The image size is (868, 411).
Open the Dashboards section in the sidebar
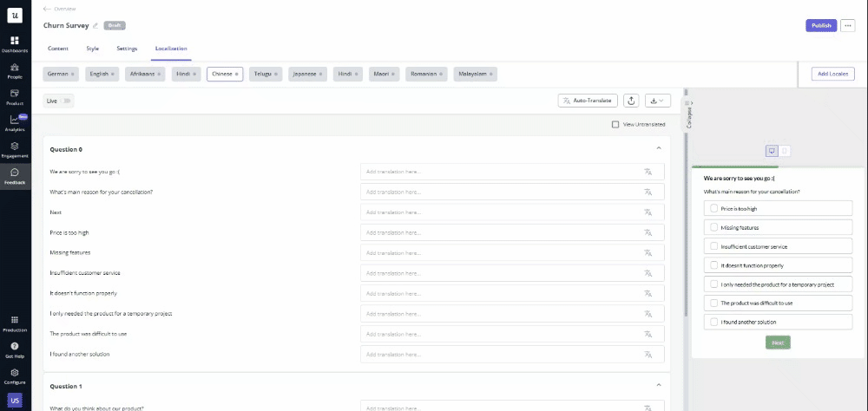tap(14, 44)
